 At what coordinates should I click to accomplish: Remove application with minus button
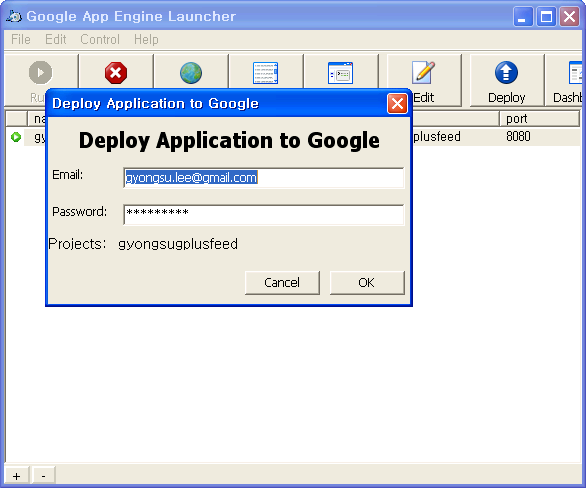pyautogui.click(x=44, y=476)
